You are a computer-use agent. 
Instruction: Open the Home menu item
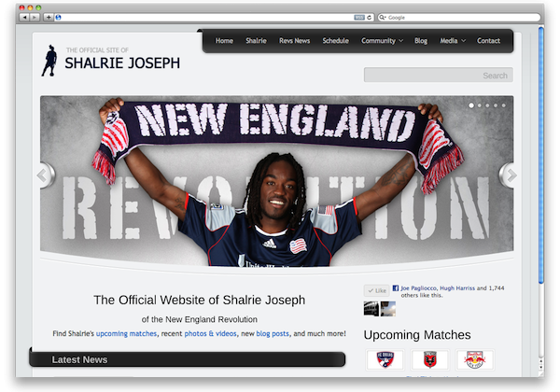[x=224, y=41]
